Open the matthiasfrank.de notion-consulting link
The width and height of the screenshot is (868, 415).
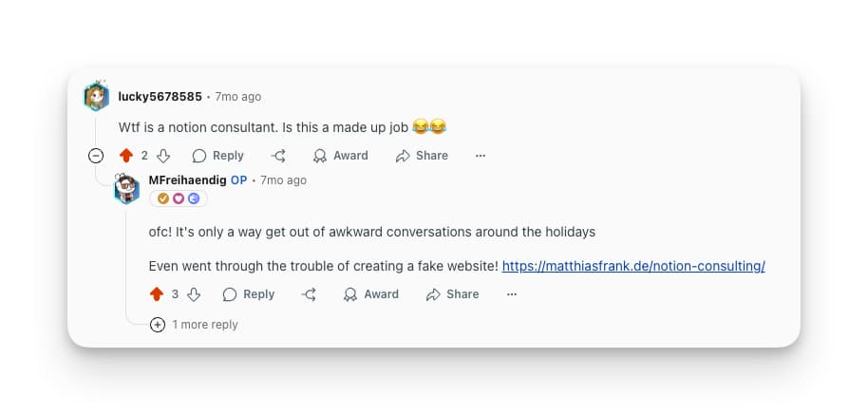[x=633, y=266]
